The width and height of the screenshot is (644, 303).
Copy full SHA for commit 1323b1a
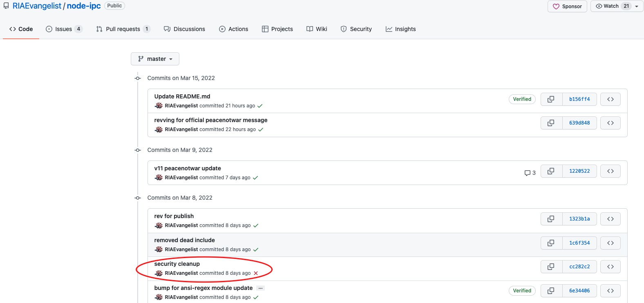point(551,219)
